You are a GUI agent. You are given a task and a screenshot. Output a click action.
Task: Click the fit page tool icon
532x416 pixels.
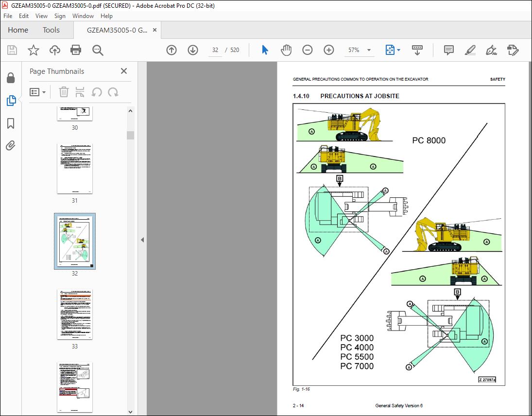(x=390, y=50)
